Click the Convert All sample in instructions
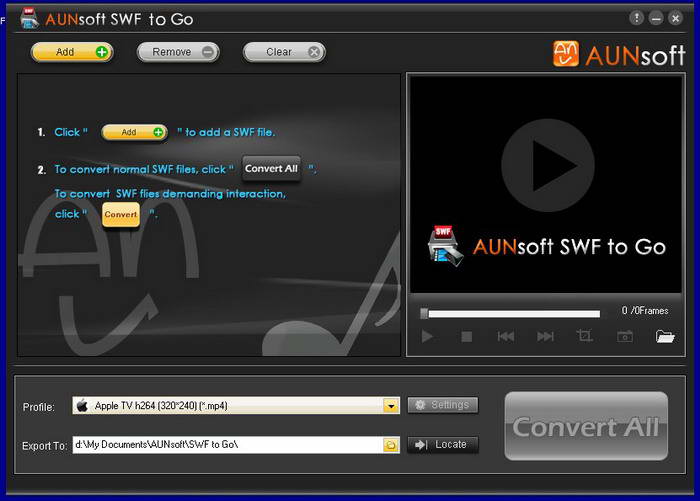The height and width of the screenshot is (501, 700). (x=271, y=169)
